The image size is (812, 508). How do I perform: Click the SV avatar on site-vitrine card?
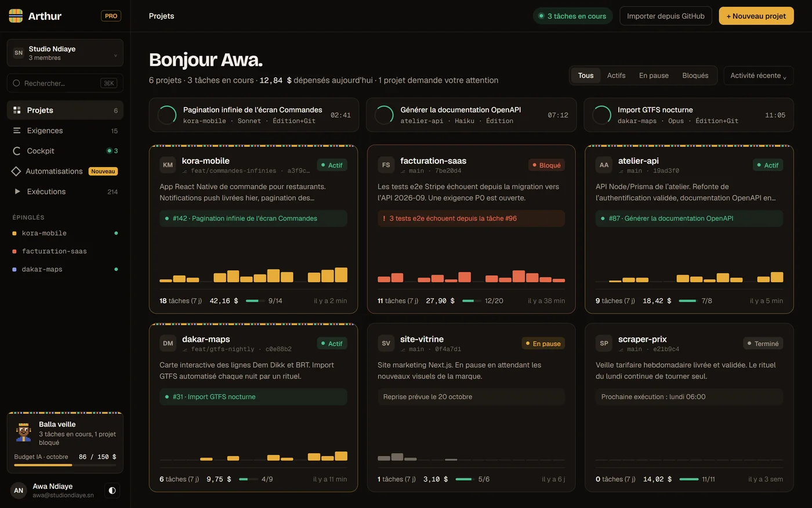click(386, 343)
